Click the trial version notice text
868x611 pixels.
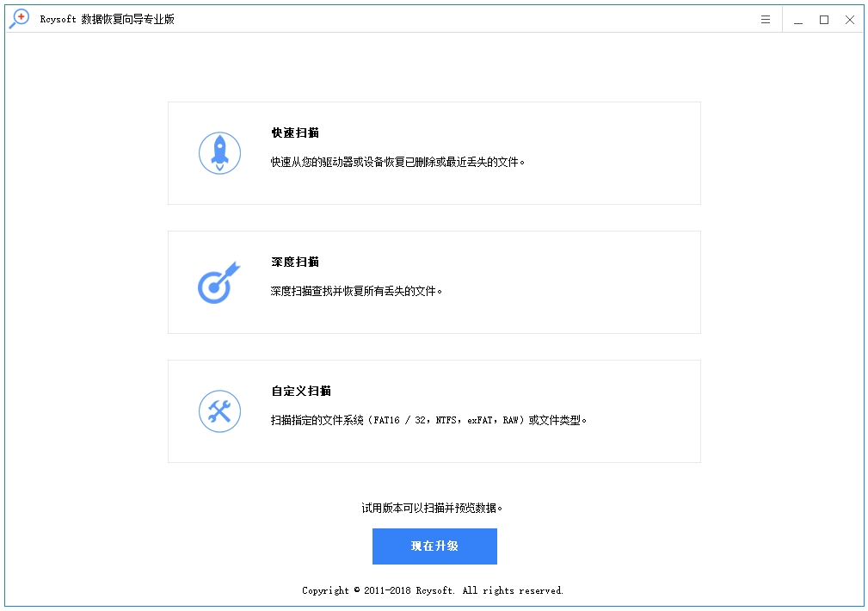click(x=434, y=509)
